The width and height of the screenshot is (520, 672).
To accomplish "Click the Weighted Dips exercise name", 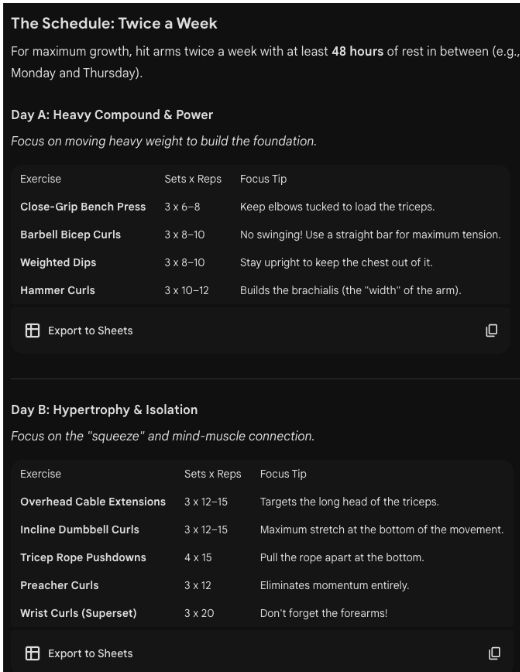I will click(x=58, y=262).
